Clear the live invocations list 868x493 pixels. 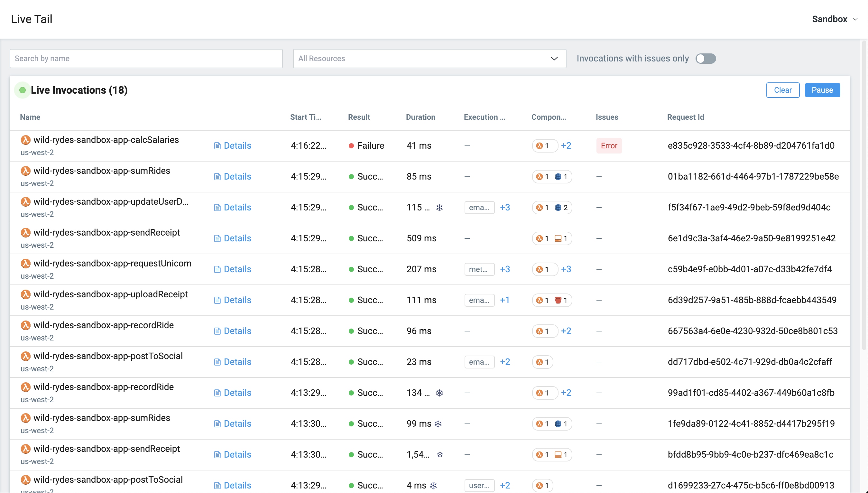(x=782, y=90)
